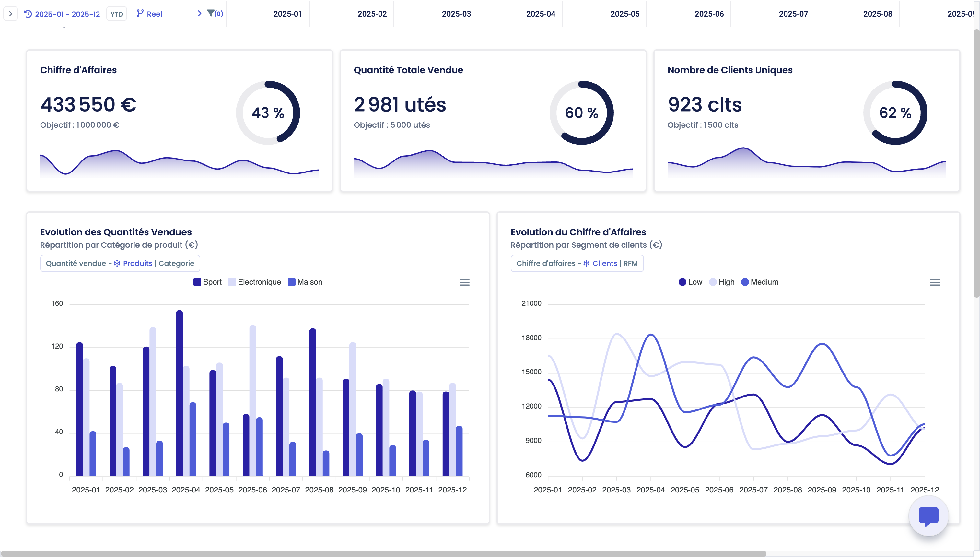Toggle High segment color swatch

(x=712, y=282)
